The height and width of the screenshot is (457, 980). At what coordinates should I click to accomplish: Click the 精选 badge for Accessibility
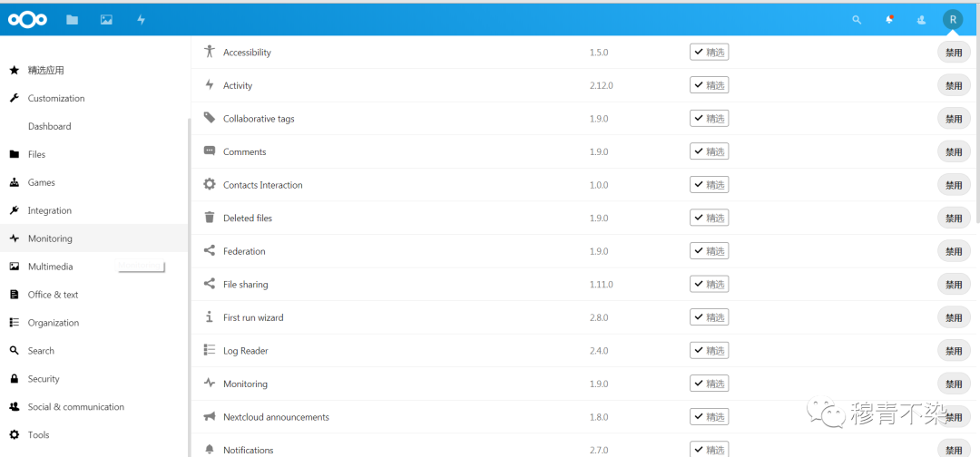(x=710, y=52)
